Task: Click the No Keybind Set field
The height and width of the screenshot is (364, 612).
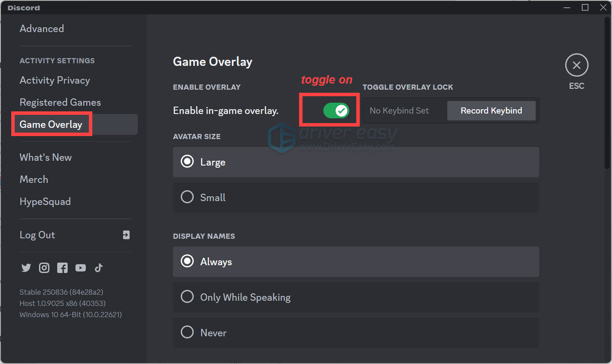Action: pos(399,110)
